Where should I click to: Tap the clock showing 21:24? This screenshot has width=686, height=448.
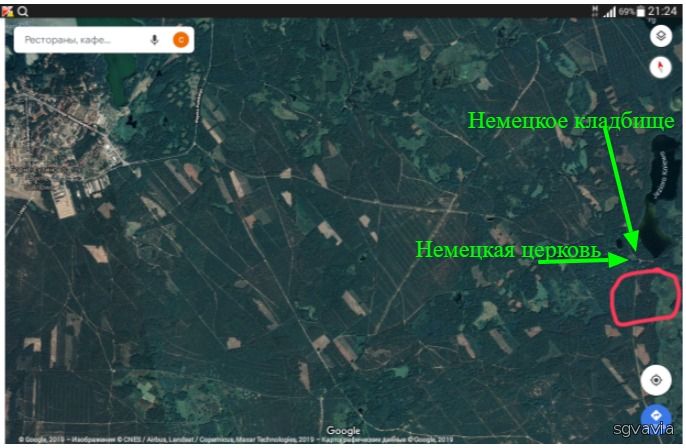tap(662, 10)
